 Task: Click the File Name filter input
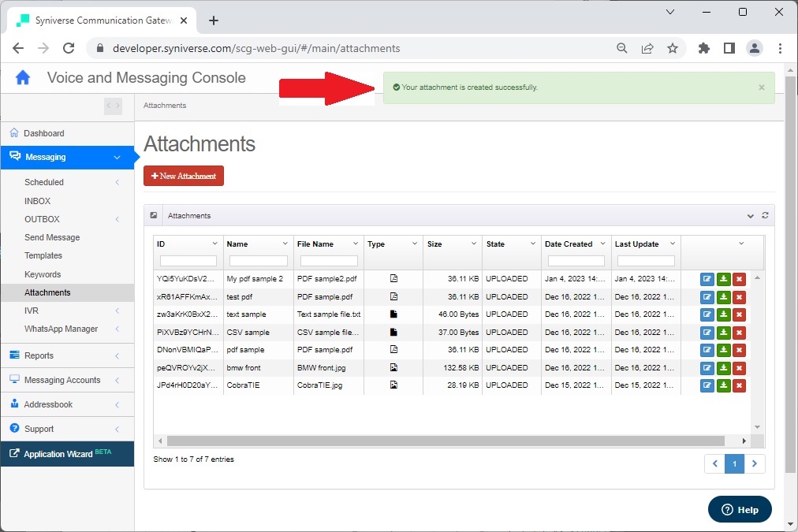329,261
